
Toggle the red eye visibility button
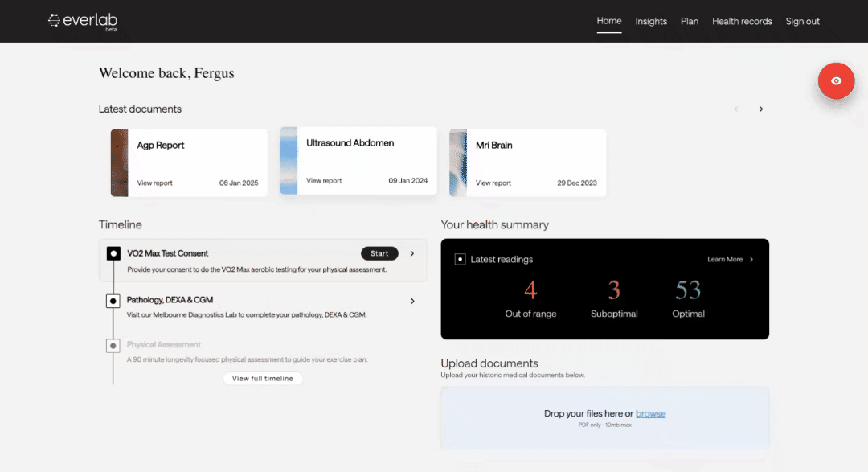click(x=836, y=80)
